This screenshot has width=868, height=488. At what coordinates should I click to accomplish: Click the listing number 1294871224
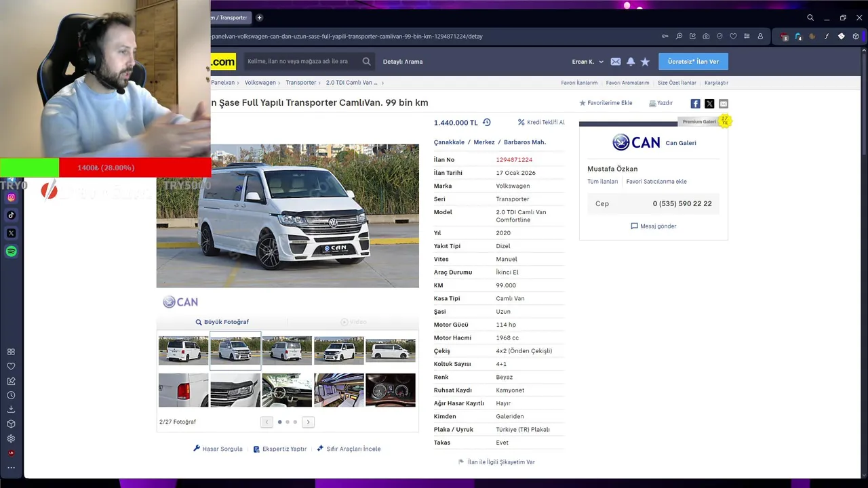[514, 160]
